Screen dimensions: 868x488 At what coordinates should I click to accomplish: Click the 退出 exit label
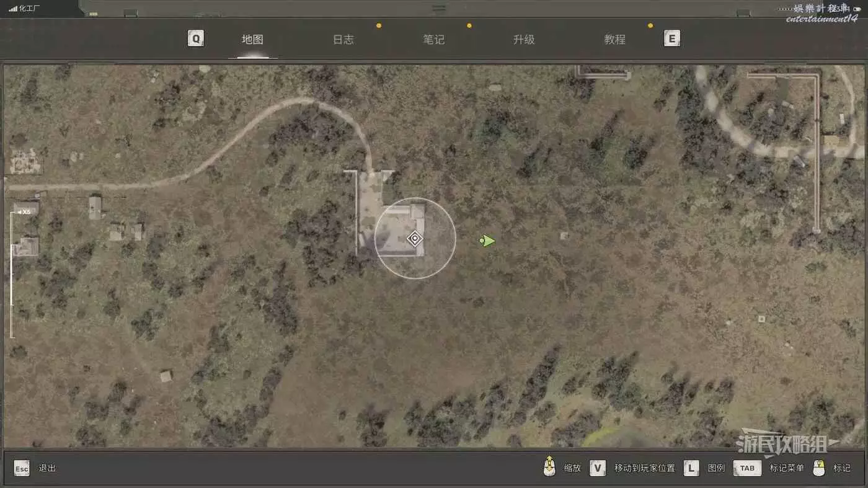47,468
